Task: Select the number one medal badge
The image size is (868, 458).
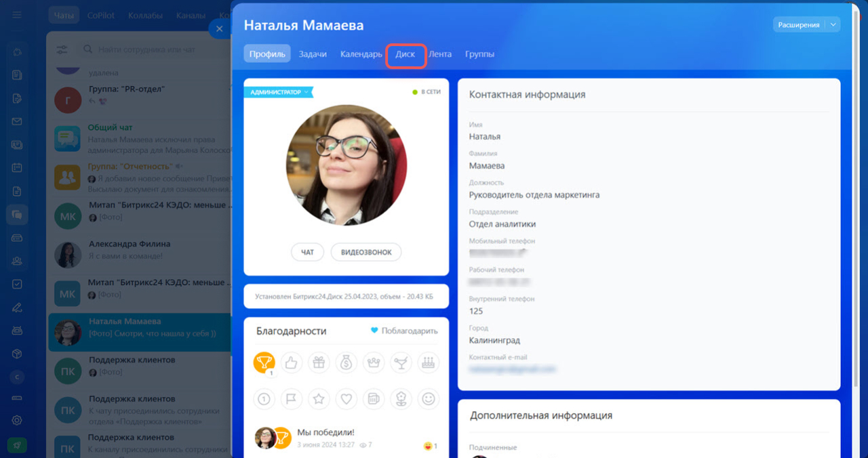Action: click(264, 399)
